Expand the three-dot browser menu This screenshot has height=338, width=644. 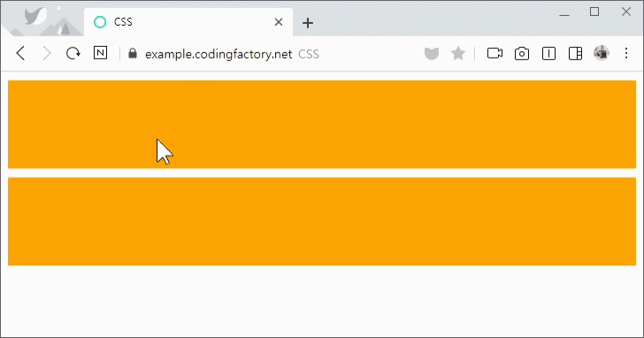[x=626, y=53]
